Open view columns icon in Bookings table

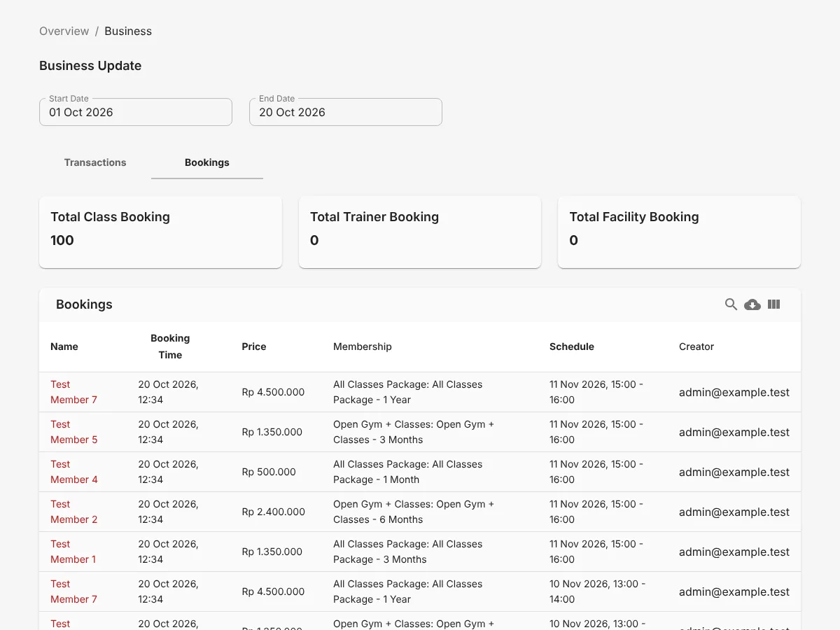[773, 304]
